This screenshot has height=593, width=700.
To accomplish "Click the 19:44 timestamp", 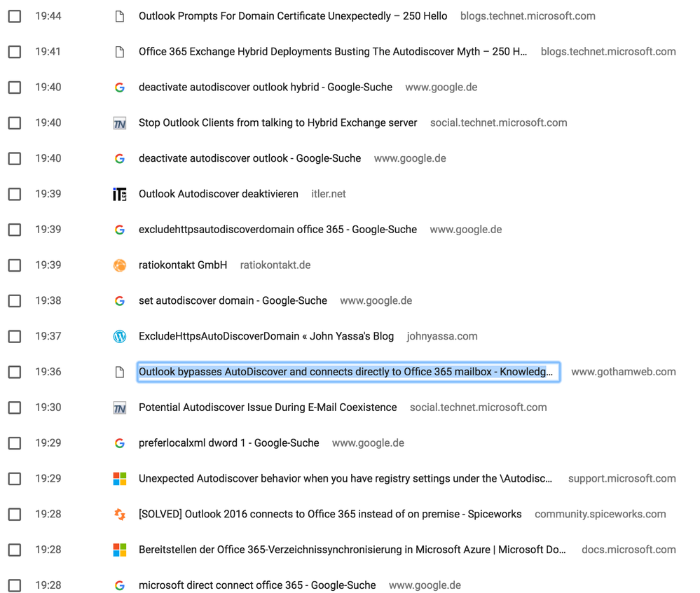I will (48, 16).
